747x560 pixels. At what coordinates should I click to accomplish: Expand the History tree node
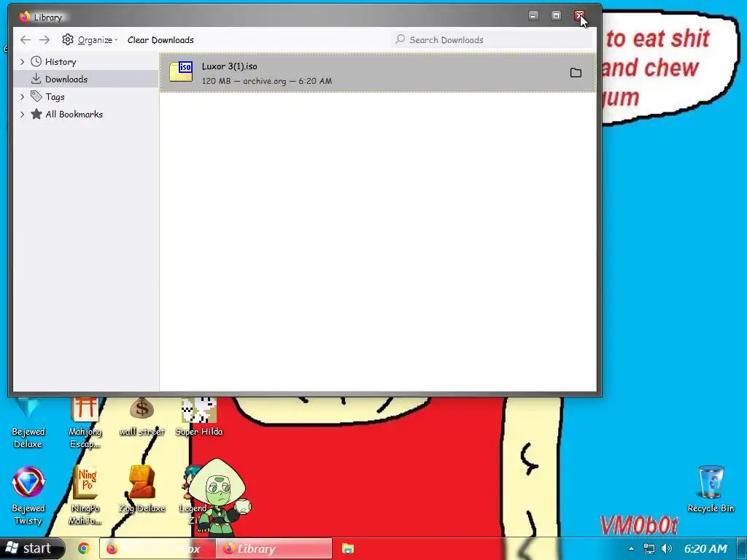22,62
